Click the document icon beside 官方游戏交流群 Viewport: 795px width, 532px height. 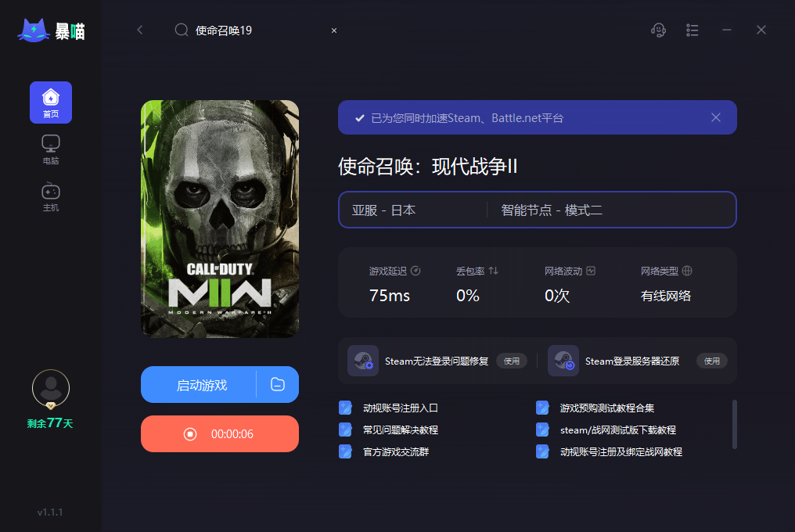click(x=345, y=451)
